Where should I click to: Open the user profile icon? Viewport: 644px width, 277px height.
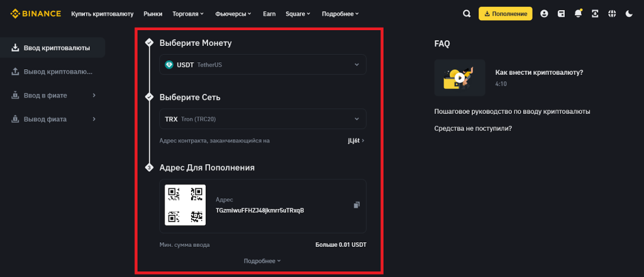(544, 13)
